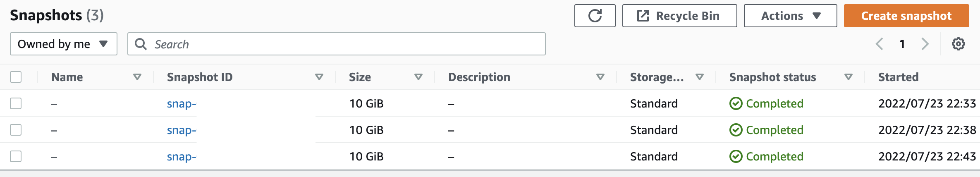
Task: Sort by Name column triangle
Action: pos(137,77)
